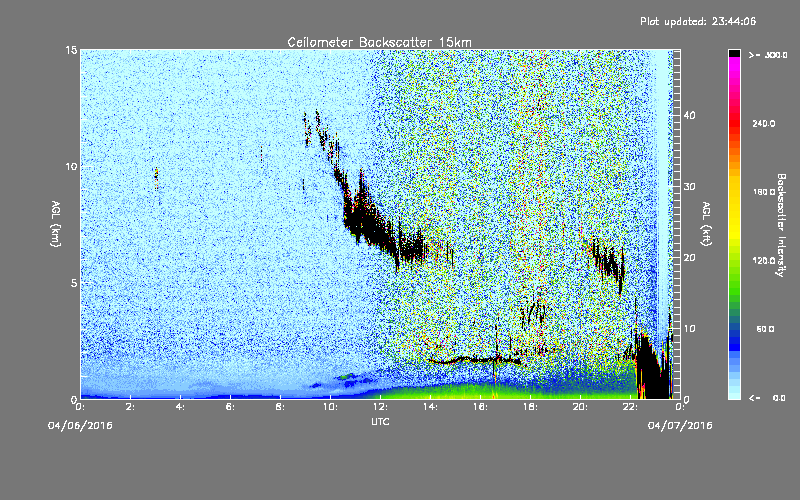Click the "10" km tick on AGL (km) axis
The image size is (800, 500).
(71, 166)
